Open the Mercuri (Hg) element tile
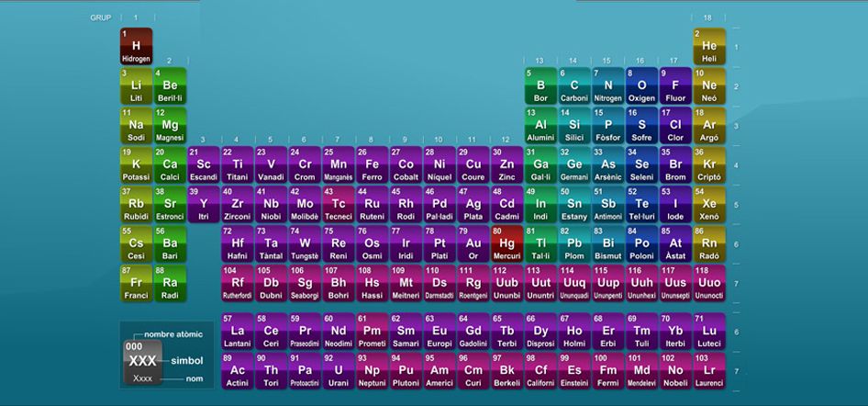The image size is (868, 406). click(x=506, y=244)
